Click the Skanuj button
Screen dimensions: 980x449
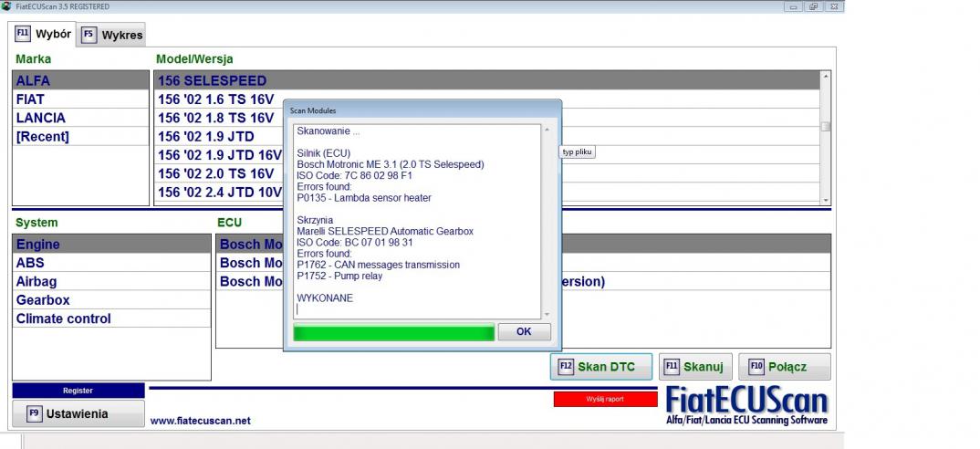coord(695,367)
